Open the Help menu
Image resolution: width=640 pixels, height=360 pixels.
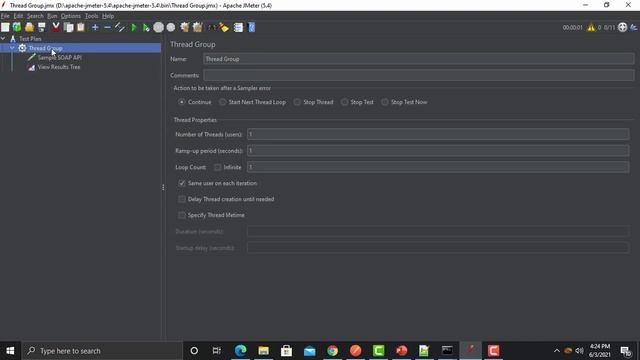pos(108,16)
